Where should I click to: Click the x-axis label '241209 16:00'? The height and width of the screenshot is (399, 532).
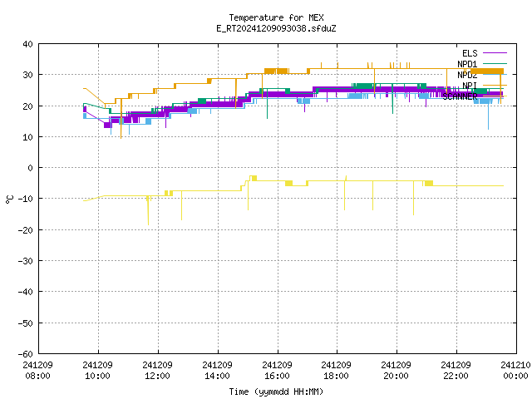point(277,371)
